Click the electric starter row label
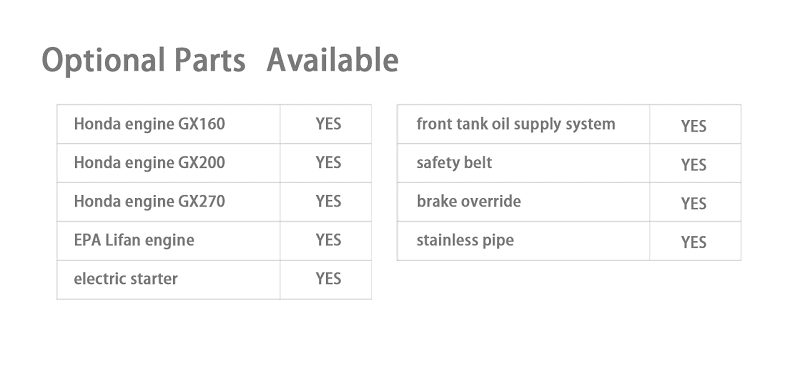The width and height of the screenshot is (800, 373). [x=126, y=279]
